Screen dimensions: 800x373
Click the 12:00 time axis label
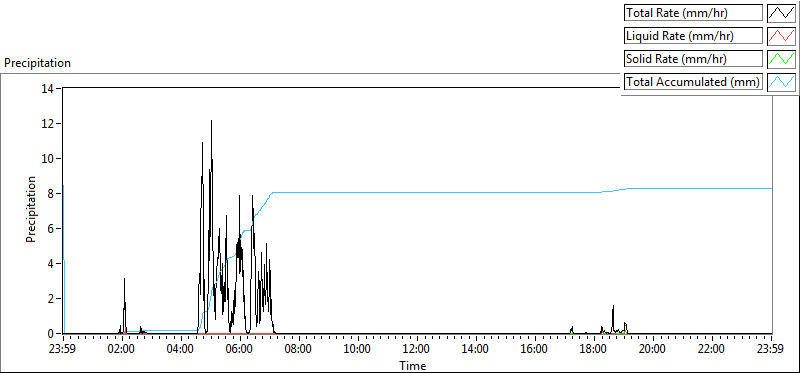pyautogui.click(x=417, y=350)
